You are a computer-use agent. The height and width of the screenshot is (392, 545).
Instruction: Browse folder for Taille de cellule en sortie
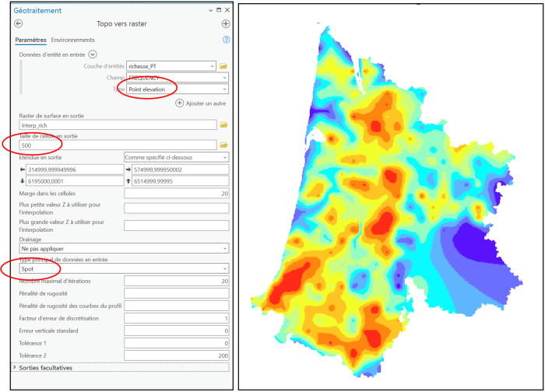223,145
